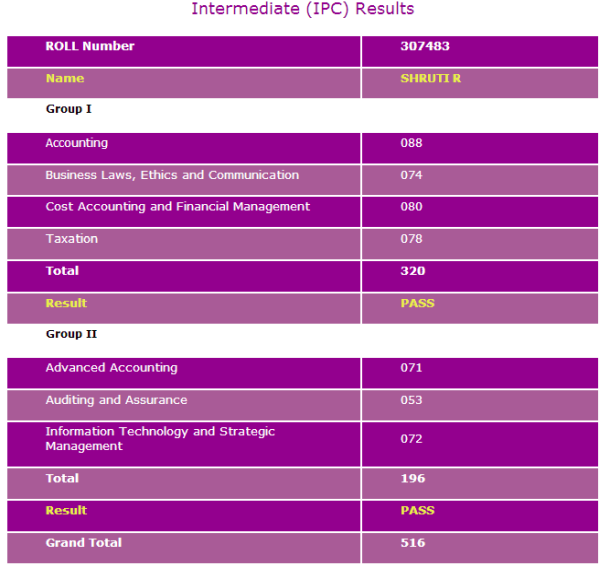Click the Group II section heading
600x566 pixels.
tap(71, 334)
